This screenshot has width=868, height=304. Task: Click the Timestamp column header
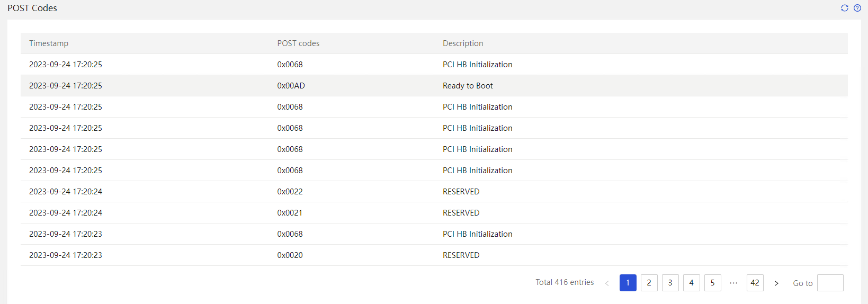(x=49, y=43)
